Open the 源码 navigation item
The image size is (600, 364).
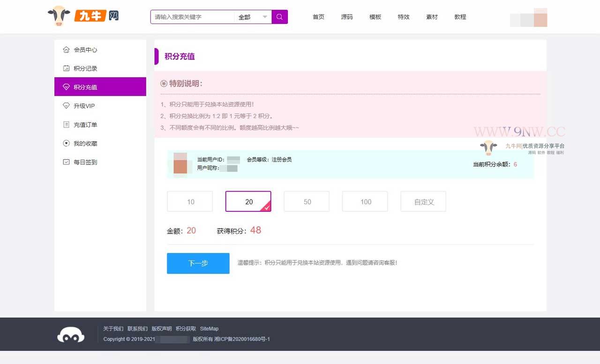pos(347,17)
